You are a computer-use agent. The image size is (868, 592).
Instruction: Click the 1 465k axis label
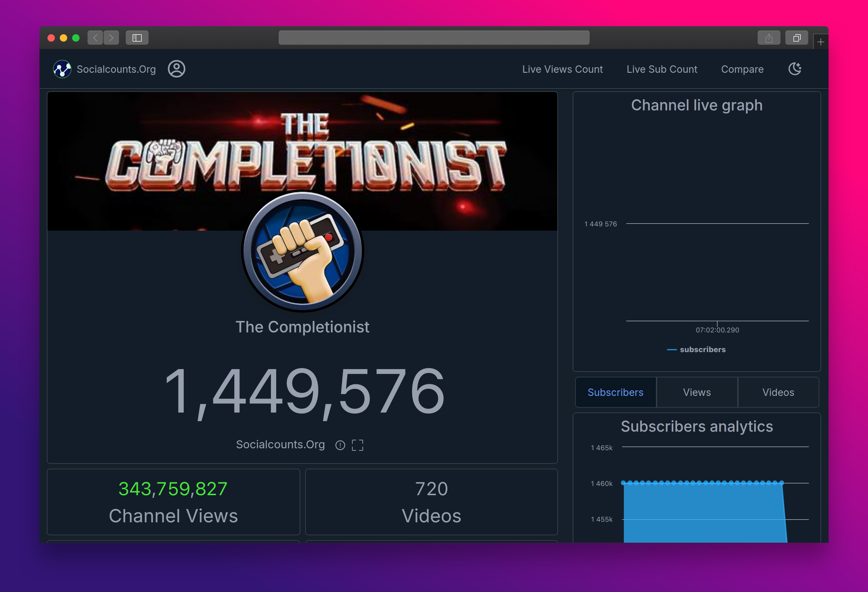pos(602,448)
